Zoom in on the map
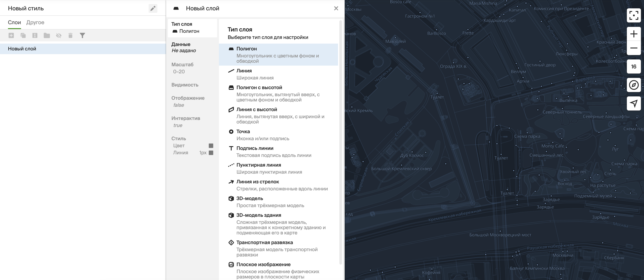The height and width of the screenshot is (280, 644). (x=633, y=34)
